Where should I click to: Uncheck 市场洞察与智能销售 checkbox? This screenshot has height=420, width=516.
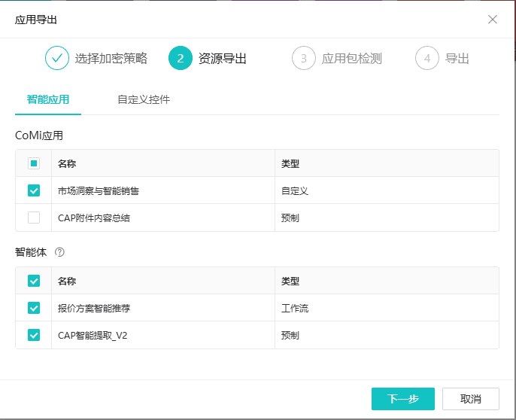[x=34, y=190]
